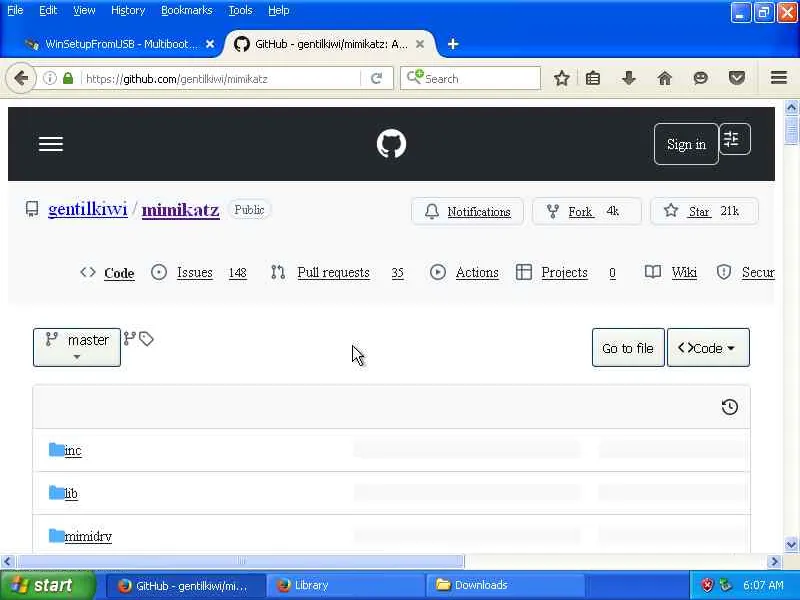Screen dimensions: 800x600
Task: Show bookmarks list icon in toolbar
Action: [593, 78]
